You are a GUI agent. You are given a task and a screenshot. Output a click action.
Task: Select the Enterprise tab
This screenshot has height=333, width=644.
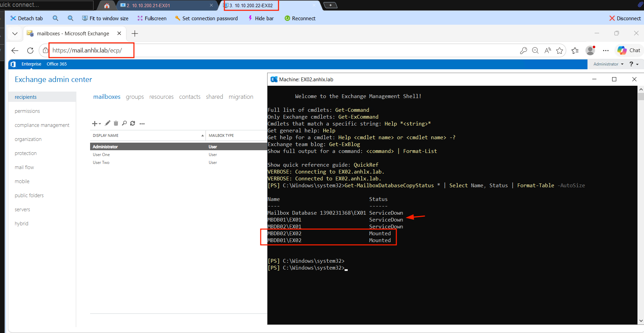(31, 64)
